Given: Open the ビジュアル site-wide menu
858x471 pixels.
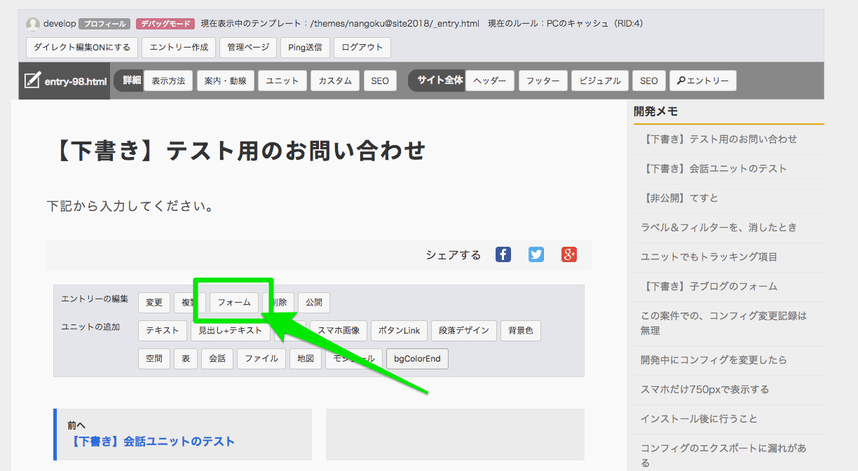Looking at the screenshot, I should tap(600, 81).
